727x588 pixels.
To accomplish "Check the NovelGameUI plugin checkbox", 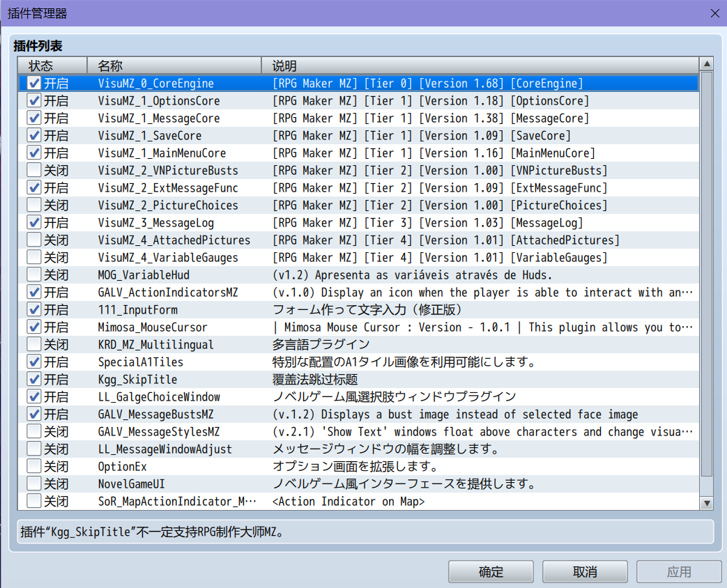I will (34, 484).
